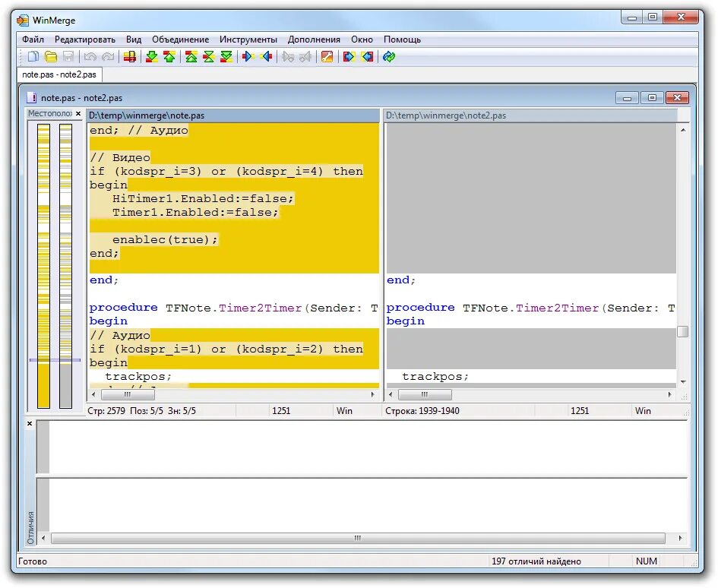Select the note.pas - note2.pas tab
Viewport: 718px width, 588px height.
click(x=59, y=74)
